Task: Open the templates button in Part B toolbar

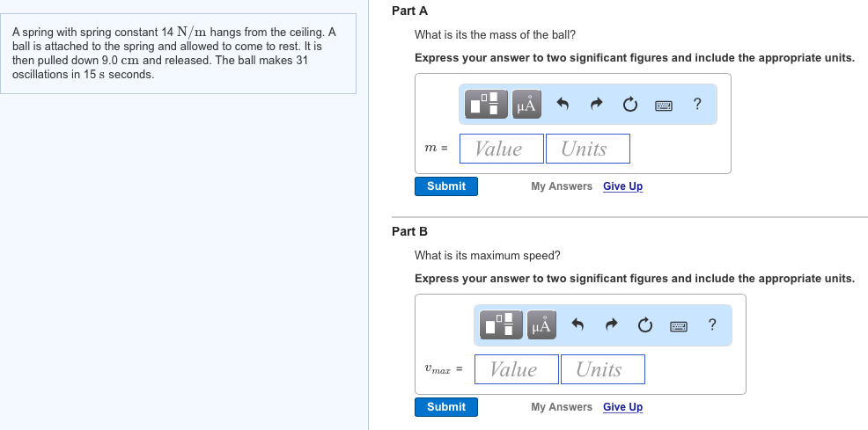Action: (x=500, y=324)
